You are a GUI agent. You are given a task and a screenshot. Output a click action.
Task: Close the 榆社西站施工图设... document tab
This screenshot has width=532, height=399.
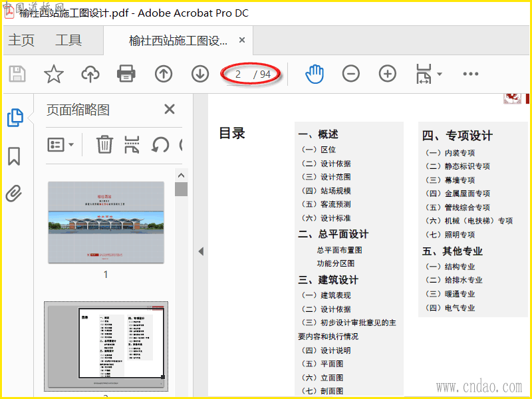tap(242, 40)
